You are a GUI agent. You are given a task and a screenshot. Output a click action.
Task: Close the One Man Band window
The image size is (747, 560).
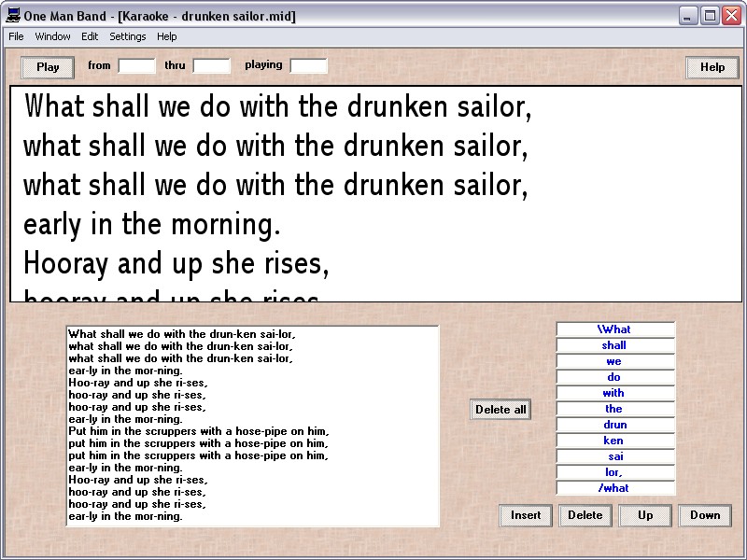pos(731,16)
